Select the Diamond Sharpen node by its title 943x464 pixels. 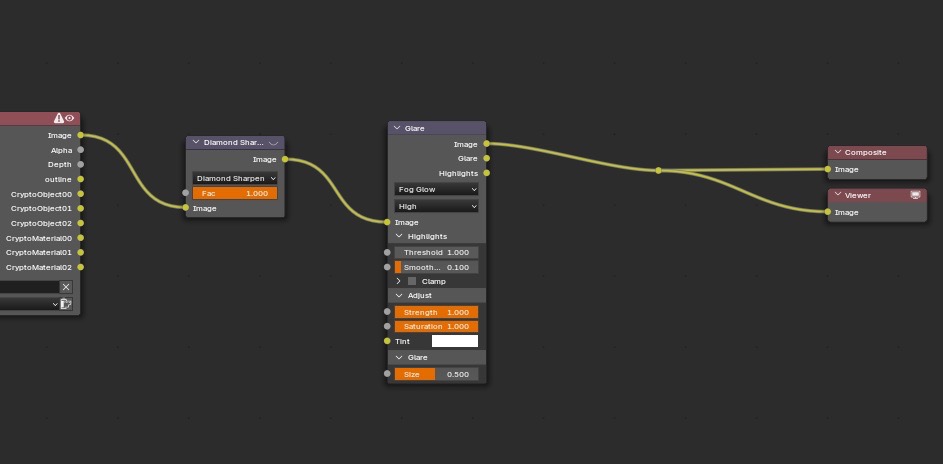[x=234, y=142]
